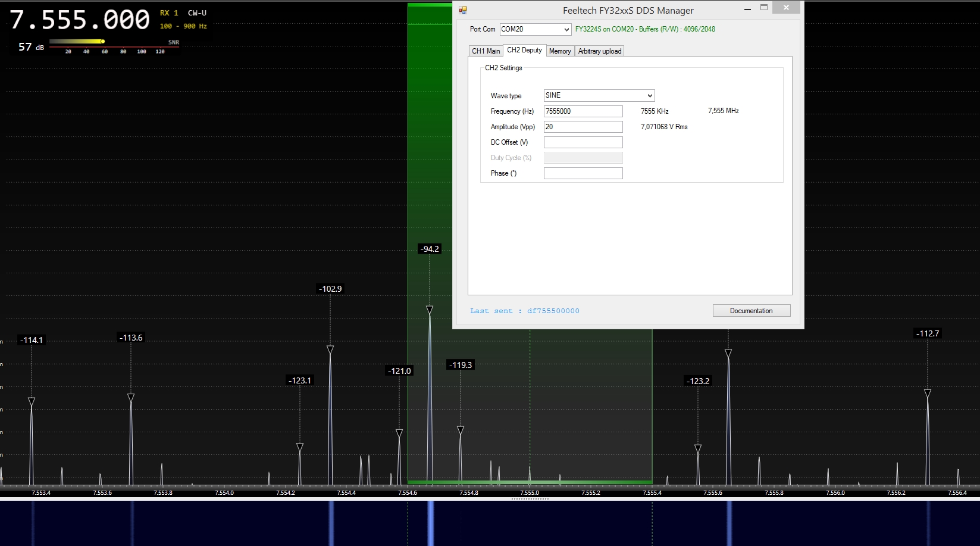Switch to the CH1 Main tab
Image resolution: width=980 pixels, height=546 pixels.
(486, 51)
